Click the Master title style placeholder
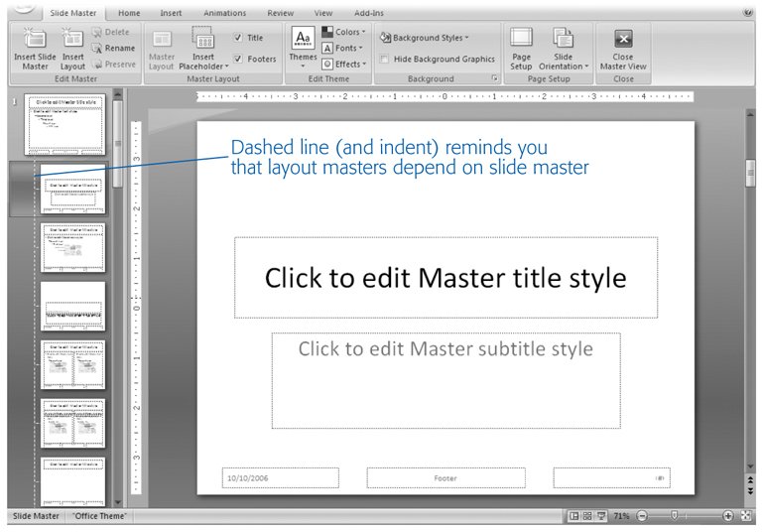This screenshot has width=762, height=532. click(x=445, y=278)
